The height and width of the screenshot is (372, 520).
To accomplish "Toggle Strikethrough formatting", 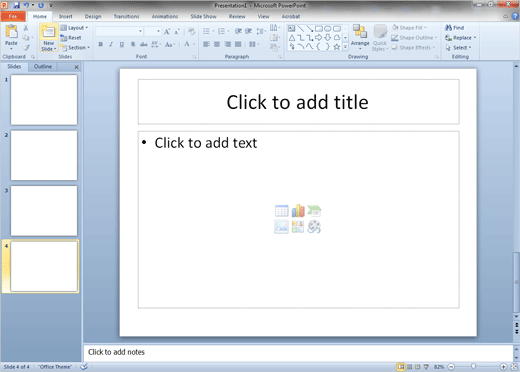I will pos(143,44).
